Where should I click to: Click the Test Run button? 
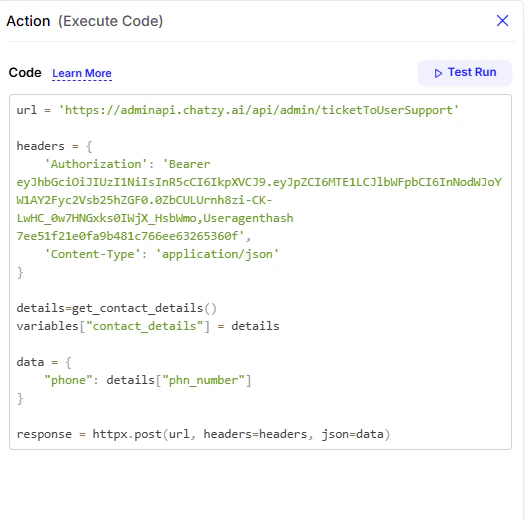click(465, 73)
